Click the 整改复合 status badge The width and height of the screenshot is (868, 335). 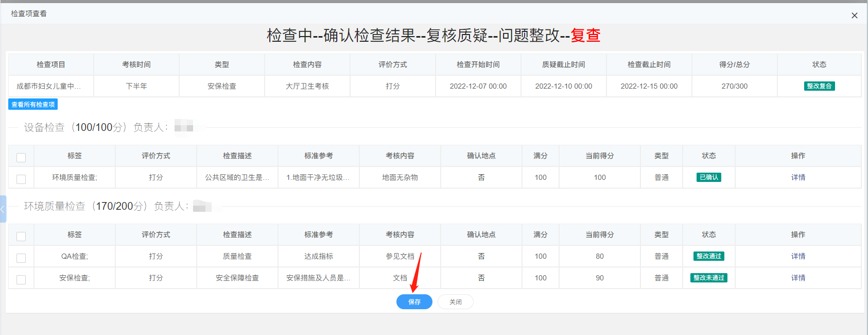click(819, 86)
